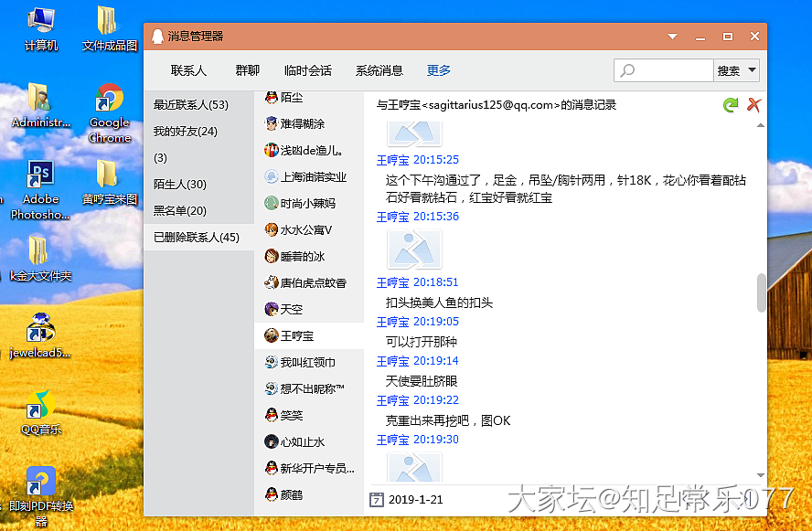Viewport: 812px width, 531px height.
Task: Click the message list vertical scrollbar thumb
Action: pos(761,292)
